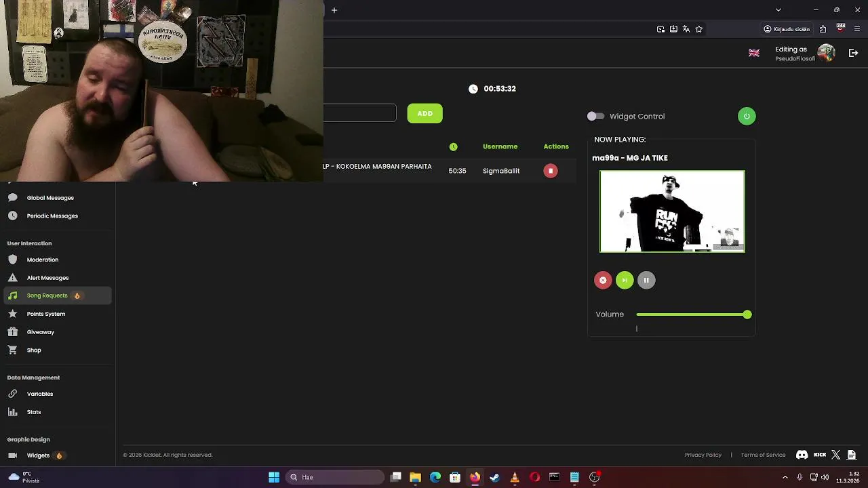
Task: Click the PseudoFilosofi profile avatar
Action: [x=826, y=53]
